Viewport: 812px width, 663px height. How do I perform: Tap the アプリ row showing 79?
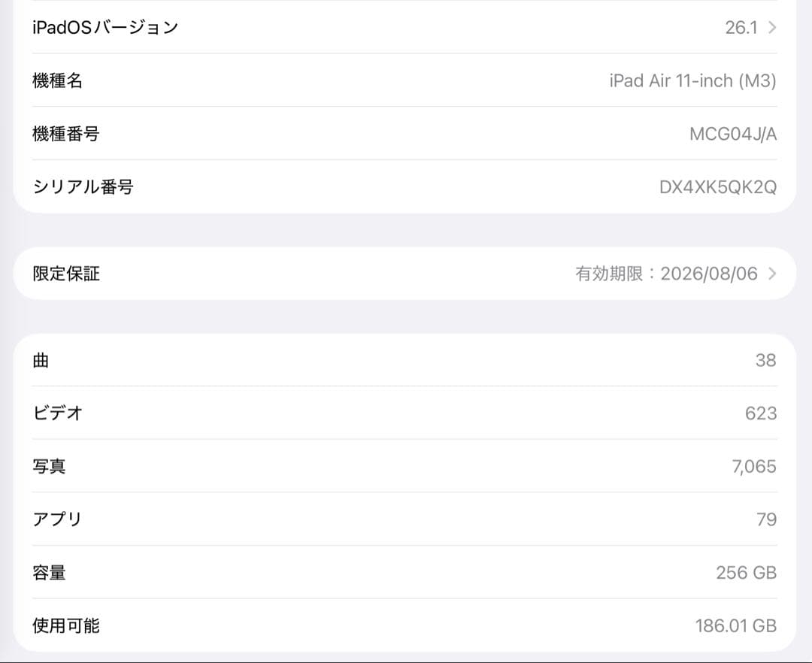[406, 519]
